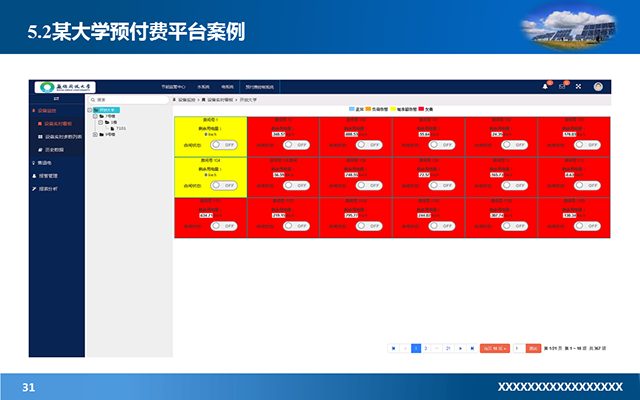
Task: Click the chart icon beside 报表分析
Action: coord(34,189)
